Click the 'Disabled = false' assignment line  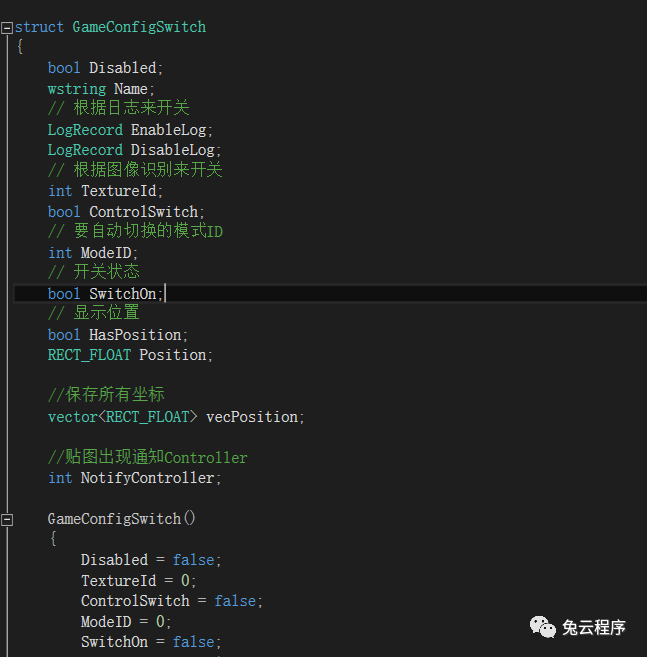[151, 560]
